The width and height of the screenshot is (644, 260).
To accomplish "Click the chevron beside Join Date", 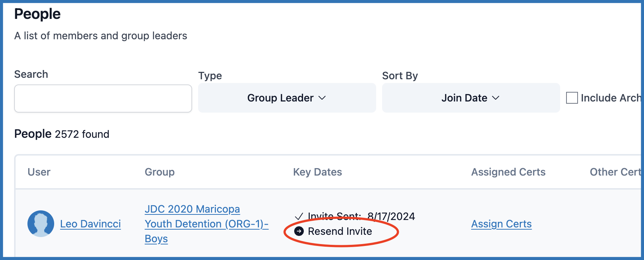I will click(496, 98).
